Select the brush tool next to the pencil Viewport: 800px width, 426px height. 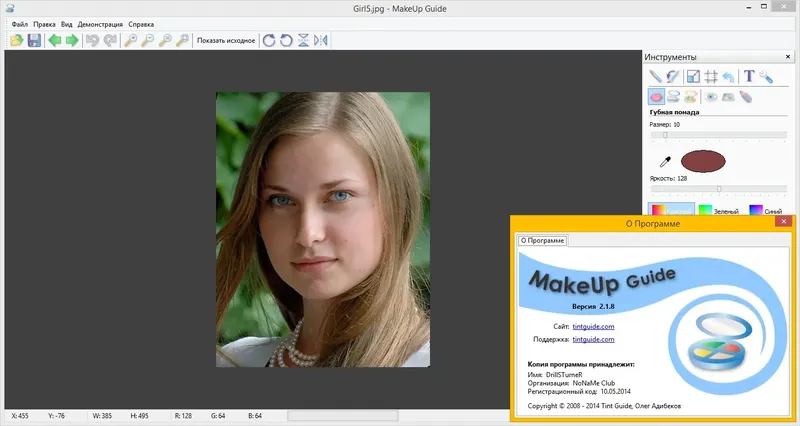tap(673, 77)
